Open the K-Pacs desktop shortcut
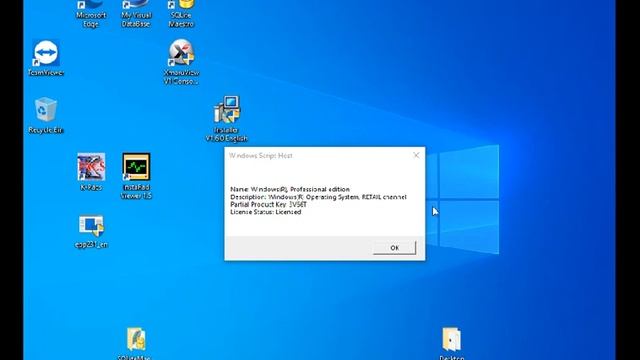Screen dimensions: 640x360 (x=91, y=172)
